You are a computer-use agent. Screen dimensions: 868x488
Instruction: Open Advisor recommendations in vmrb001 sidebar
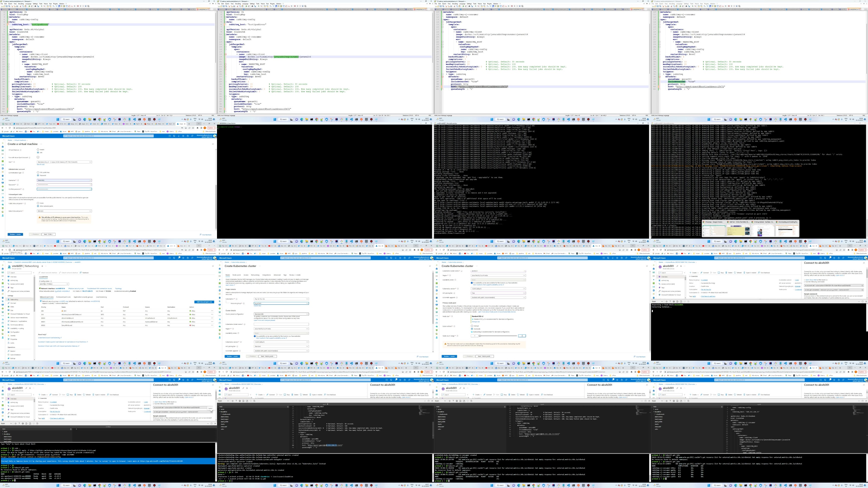coord(19,317)
